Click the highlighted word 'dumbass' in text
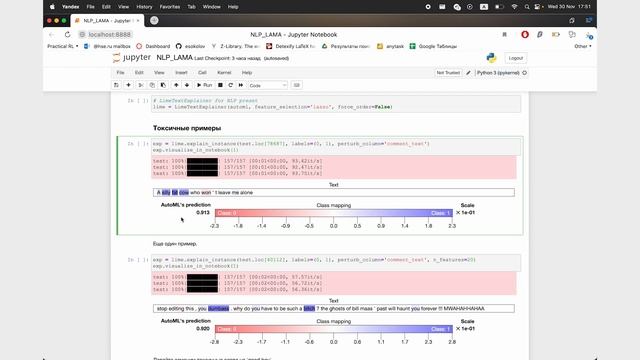640x360 pixels. (x=218, y=308)
